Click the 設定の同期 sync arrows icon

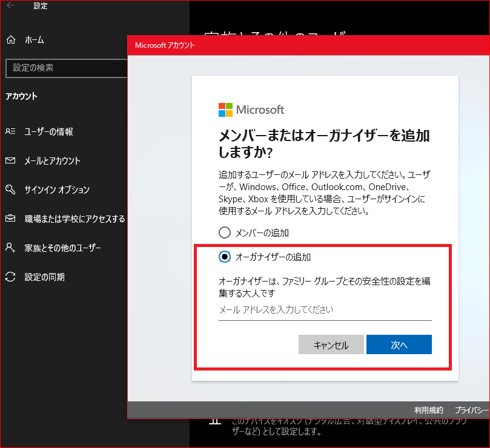[11, 276]
